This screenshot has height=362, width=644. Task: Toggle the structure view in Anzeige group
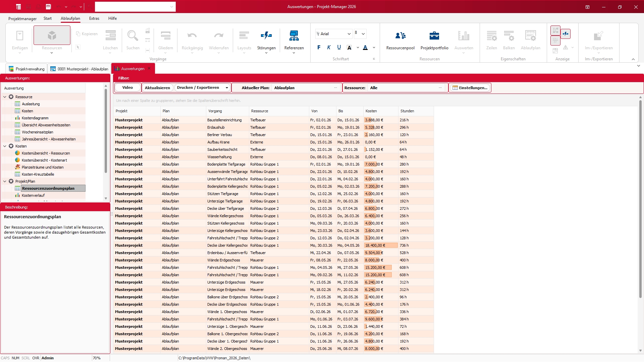tap(555, 31)
